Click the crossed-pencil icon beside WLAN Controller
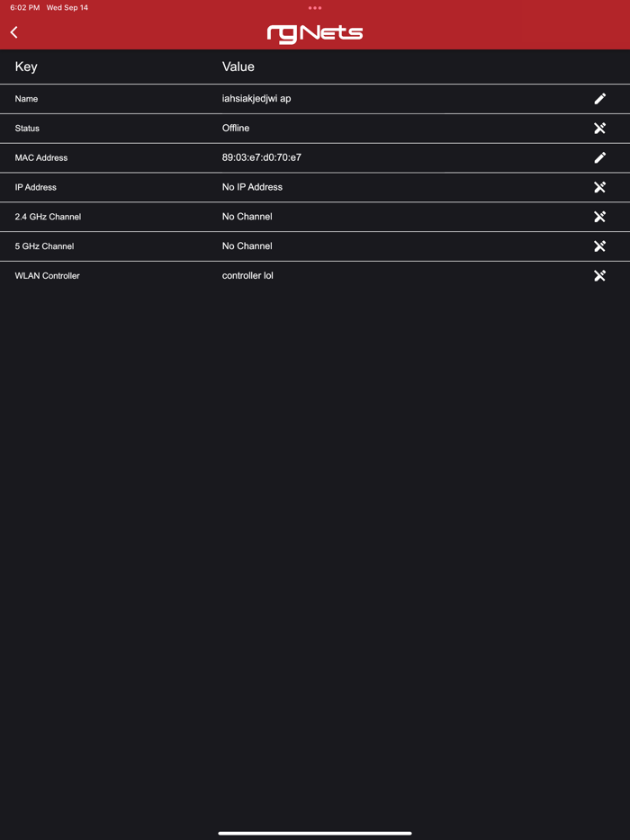Image resolution: width=630 pixels, height=840 pixels. pos(600,275)
